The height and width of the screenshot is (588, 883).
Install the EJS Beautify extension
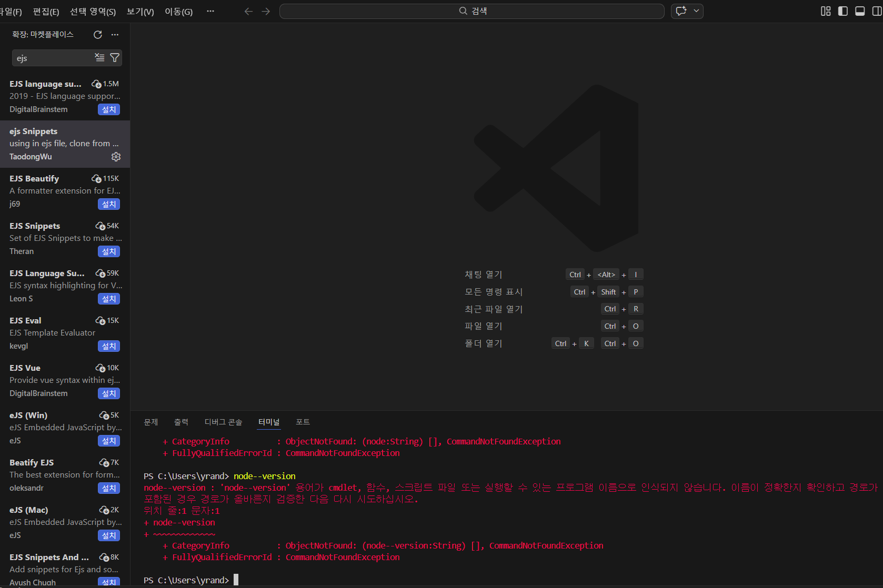tap(109, 204)
